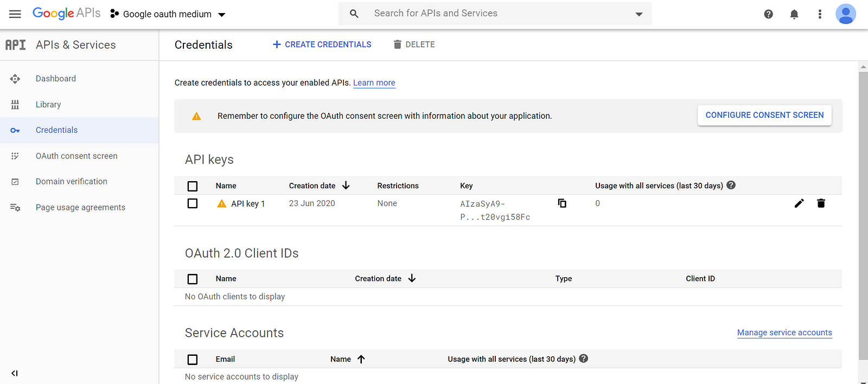Click the Google APIs logo
The image size is (868, 384).
66,13
